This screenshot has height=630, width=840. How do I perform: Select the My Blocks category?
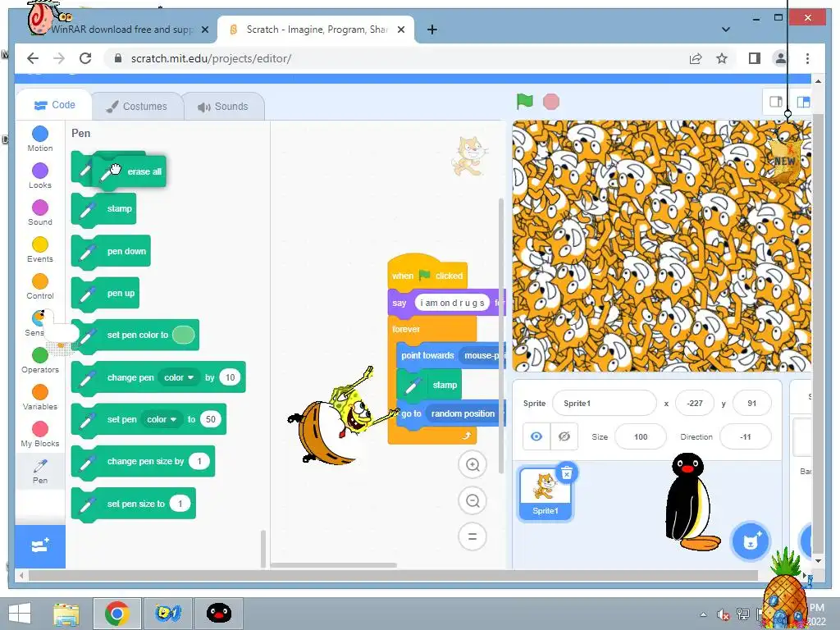[40, 435]
